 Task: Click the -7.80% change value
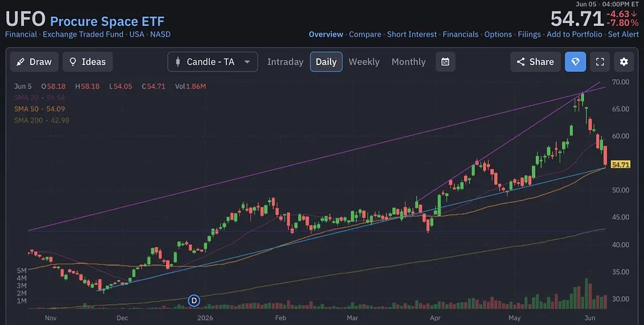click(623, 23)
